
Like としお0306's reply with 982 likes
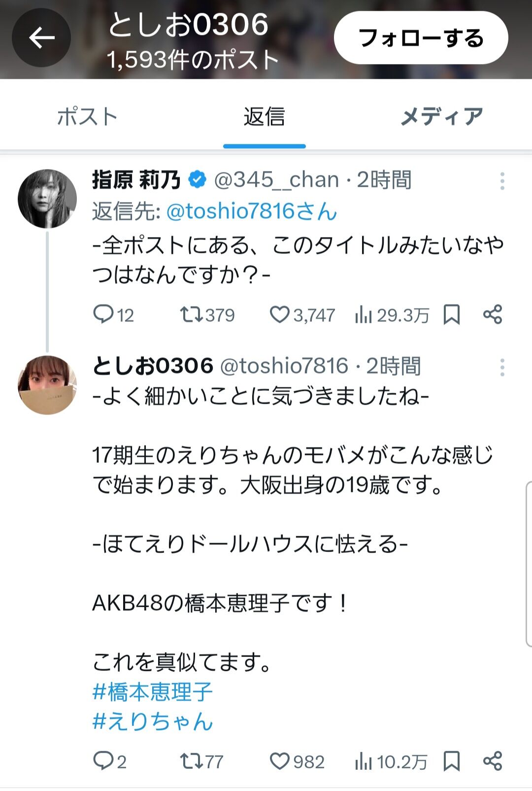point(279,761)
